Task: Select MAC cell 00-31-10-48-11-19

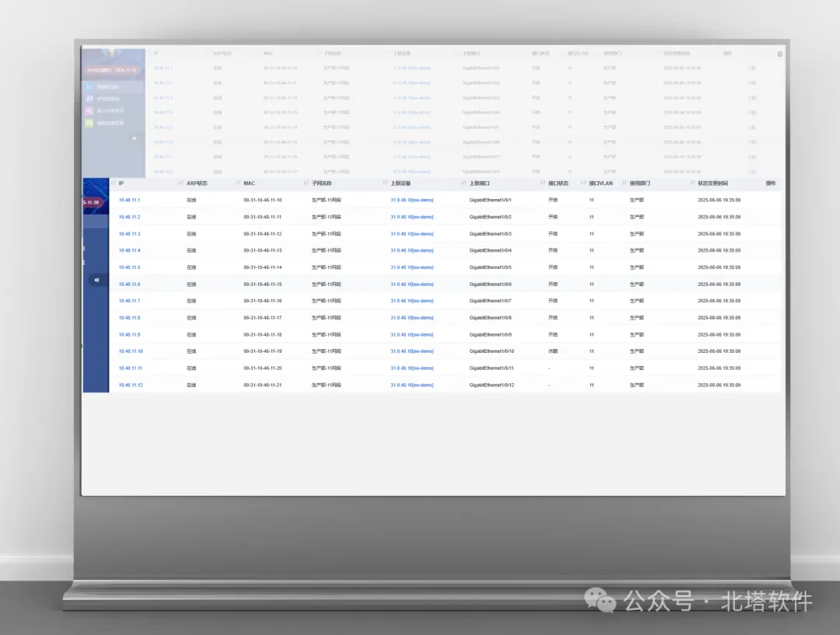Action: (263, 351)
